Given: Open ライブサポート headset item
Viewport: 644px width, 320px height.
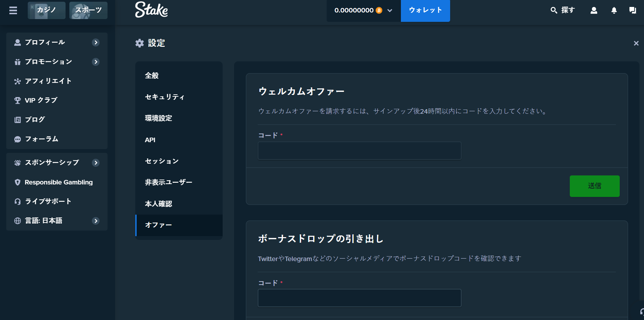Looking at the screenshot, I should 48,201.
